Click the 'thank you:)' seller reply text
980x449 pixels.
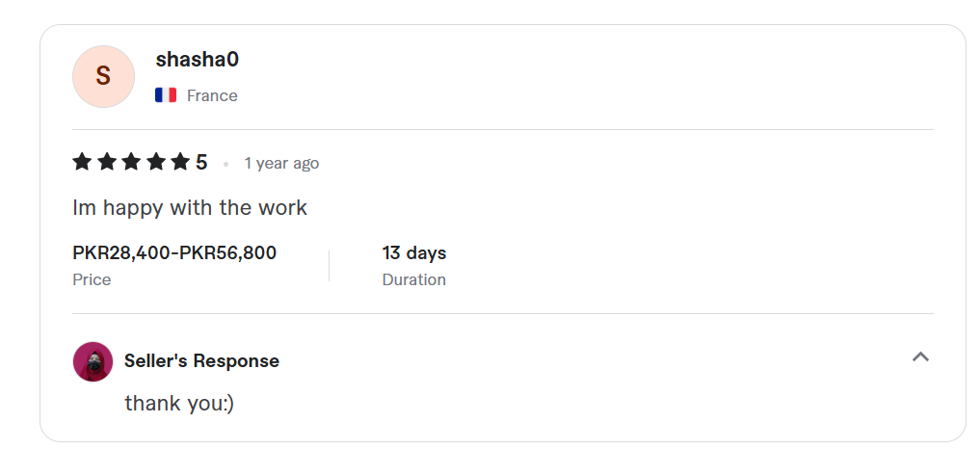point(179,403)
